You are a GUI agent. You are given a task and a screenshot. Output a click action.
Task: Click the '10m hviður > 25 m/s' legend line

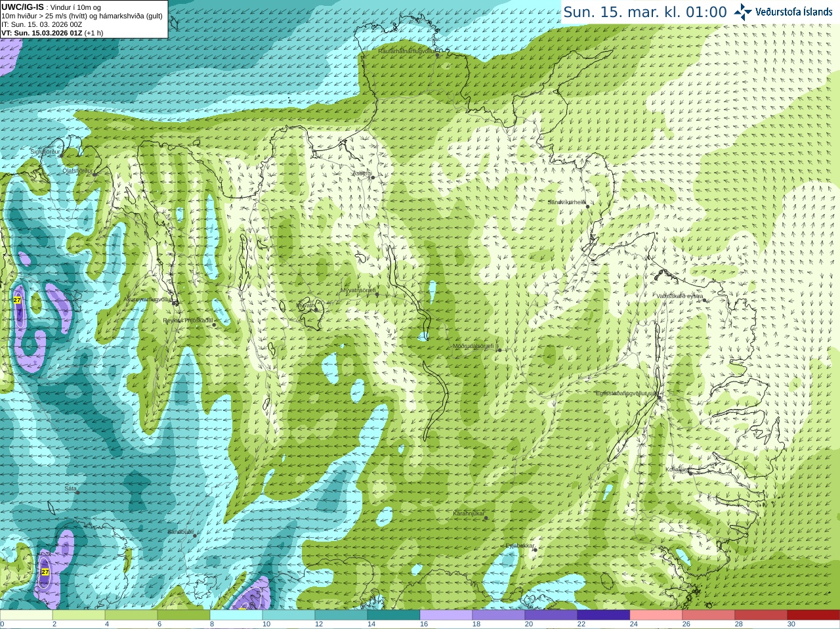pos(82,16)
